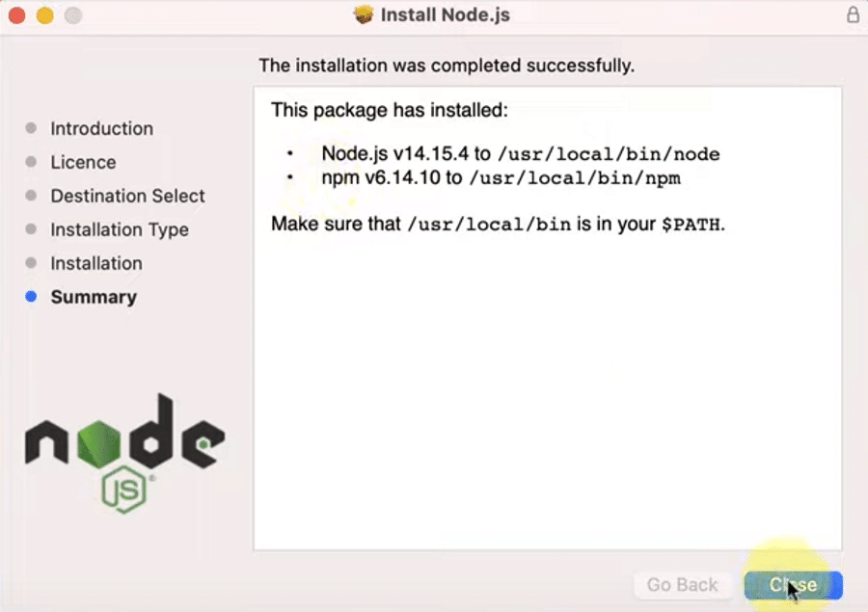
Task: Click the JS badge inside Node logo
Action: point(125,487)
